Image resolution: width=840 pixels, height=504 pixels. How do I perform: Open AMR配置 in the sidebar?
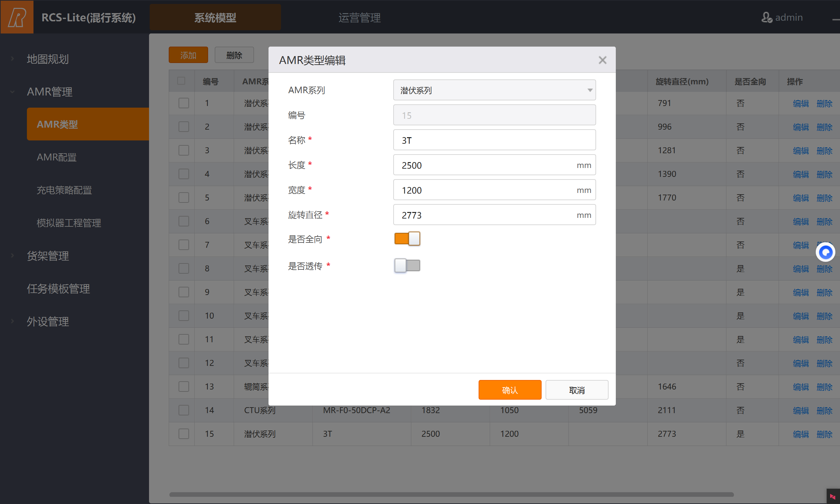[x=56, y=157]
